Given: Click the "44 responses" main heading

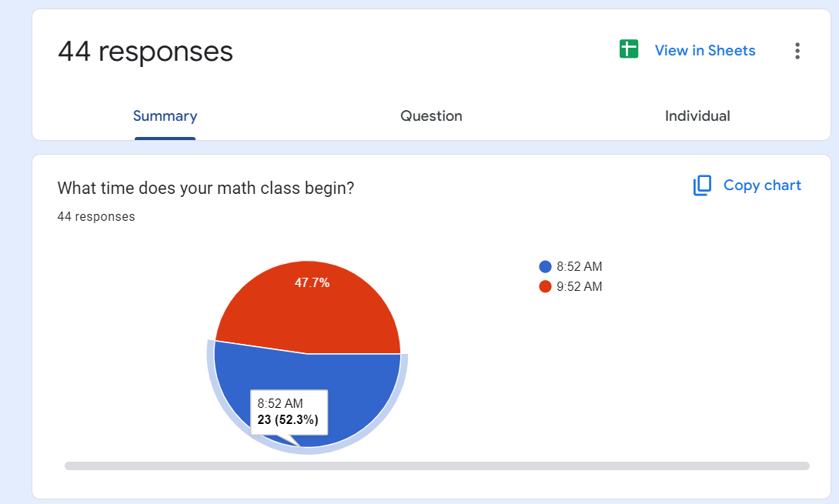Looking at the screenshot, I should tap(145, 52).
